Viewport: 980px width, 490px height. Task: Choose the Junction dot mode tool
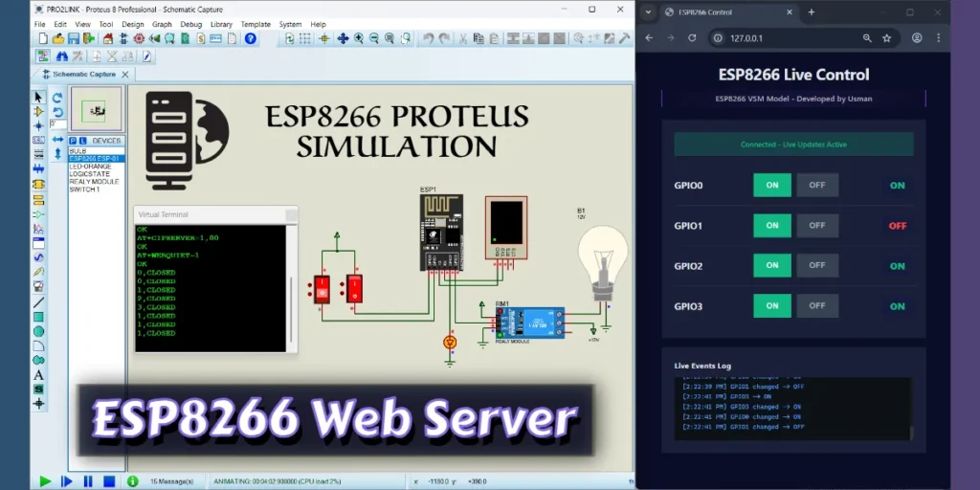(38, 125)
